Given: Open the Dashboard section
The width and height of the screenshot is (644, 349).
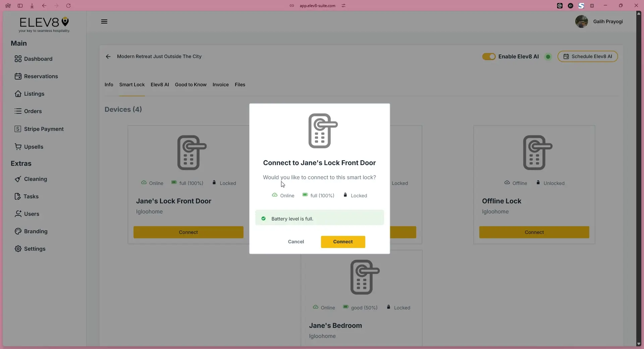Looking at the screenshot, I should click(x=38, y=59).
